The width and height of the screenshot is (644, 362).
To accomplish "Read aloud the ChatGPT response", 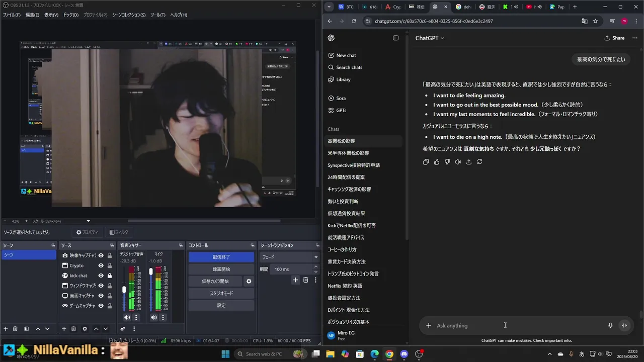I will coord(458,162).
